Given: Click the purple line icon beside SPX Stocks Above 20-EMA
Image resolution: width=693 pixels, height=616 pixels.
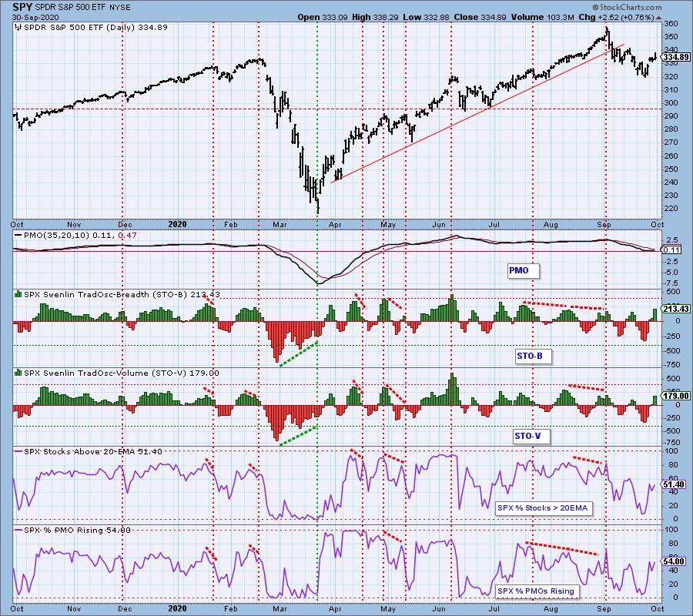Looking at the screenshot, I should click(x=18, y=452).
